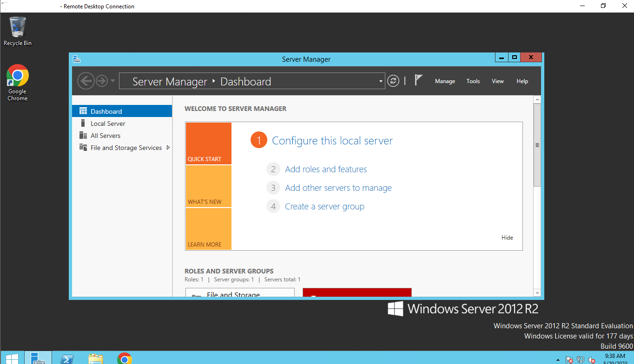This screenshot has height=364, width=634.
Task: Click Add roles and features link
Action: click(326, 169)
